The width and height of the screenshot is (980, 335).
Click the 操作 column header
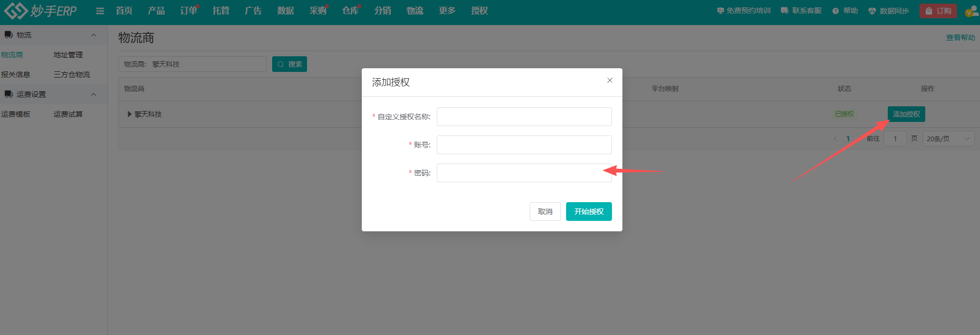click(x=928, y=89)
